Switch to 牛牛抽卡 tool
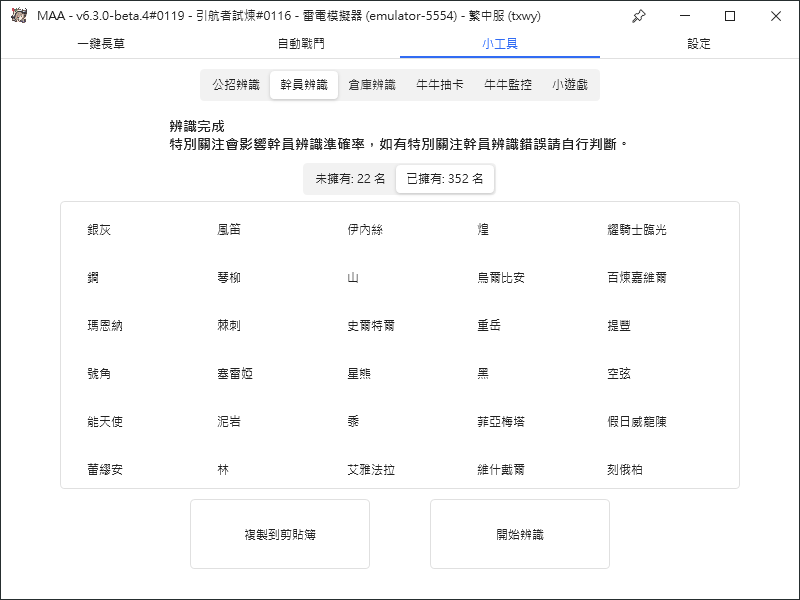800x600 pixels. 440,85
